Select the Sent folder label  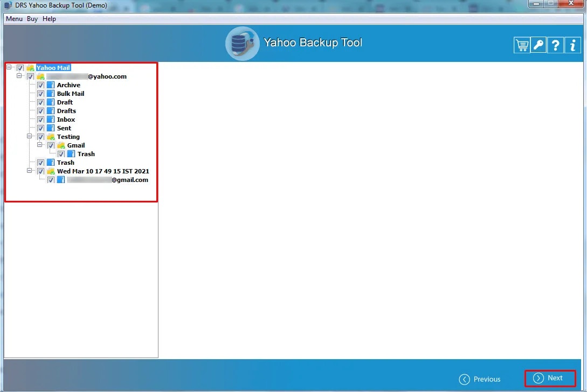click(64, 128)
